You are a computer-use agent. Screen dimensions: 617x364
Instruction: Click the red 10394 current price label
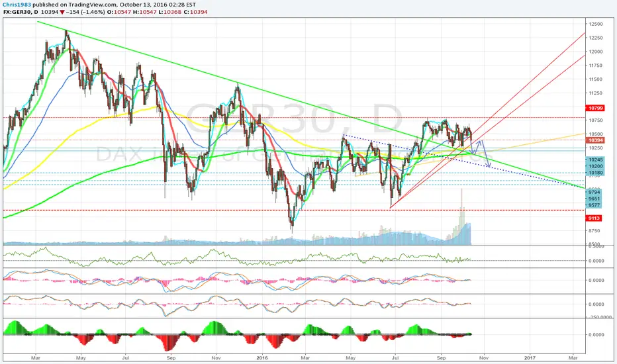595,140
